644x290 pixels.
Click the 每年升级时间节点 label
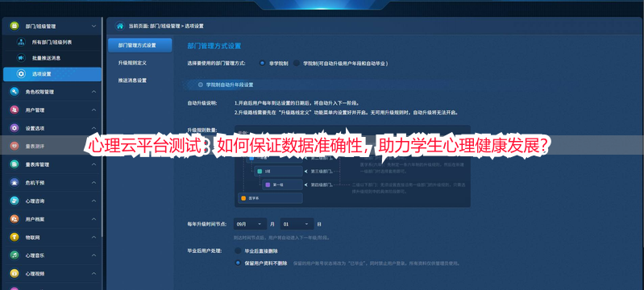(x=207, y=224)
